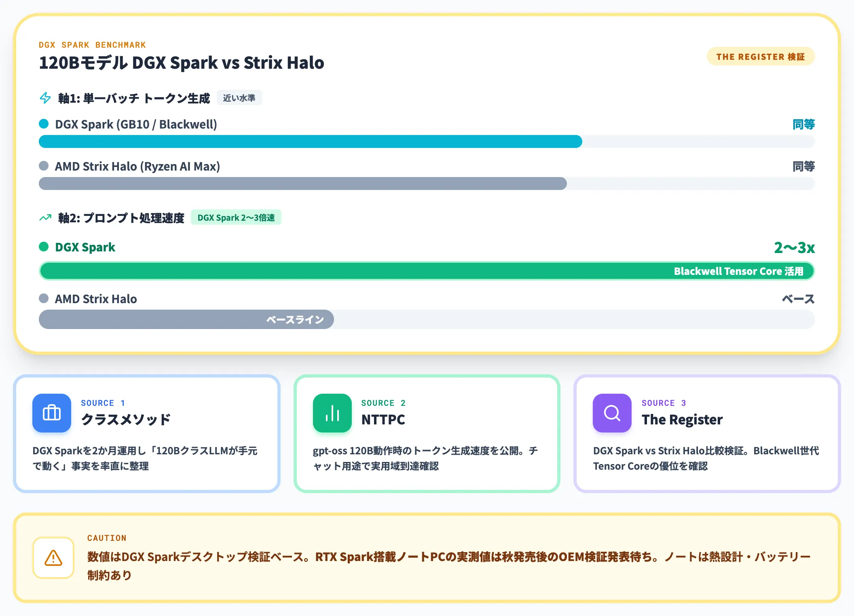Click the cyan 同等 value for DGX Spark
This screenshot has height=616, width=854.
[x=803, y=124]
